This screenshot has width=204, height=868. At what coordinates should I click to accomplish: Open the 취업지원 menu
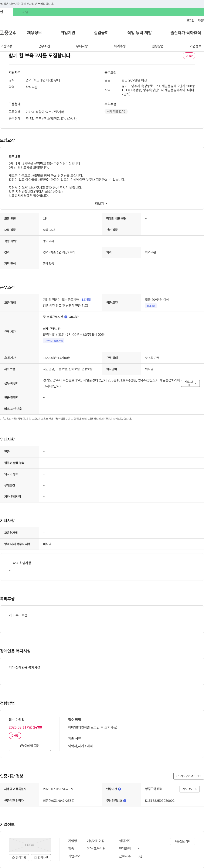[x=68, y=33]
